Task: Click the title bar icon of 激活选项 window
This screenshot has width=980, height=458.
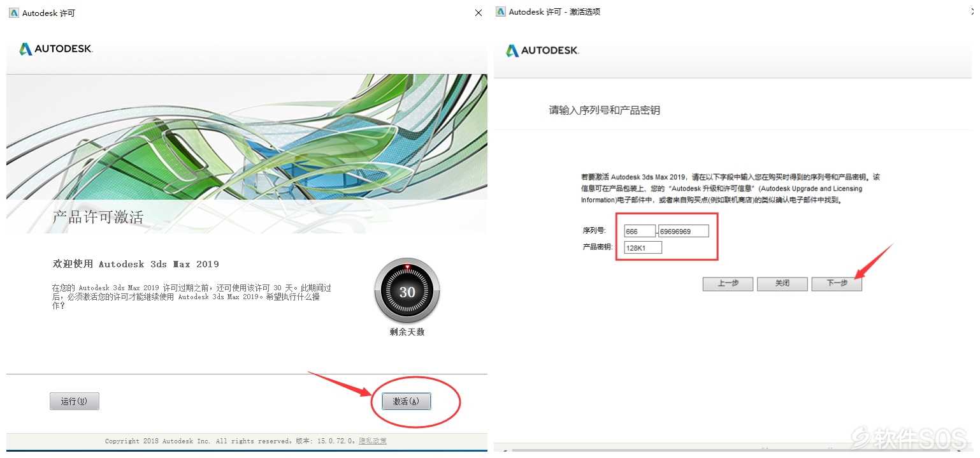Action: [501, 11]
